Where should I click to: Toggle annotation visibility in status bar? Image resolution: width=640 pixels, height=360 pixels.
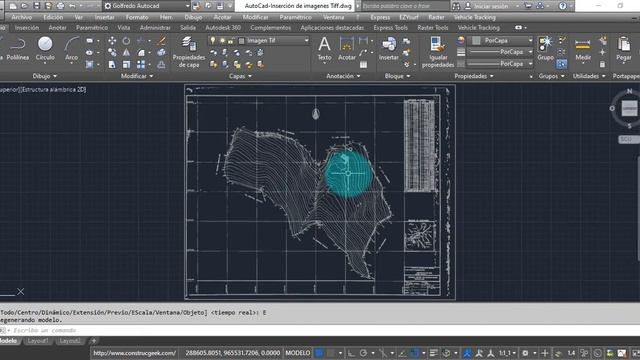click(467, 353)
